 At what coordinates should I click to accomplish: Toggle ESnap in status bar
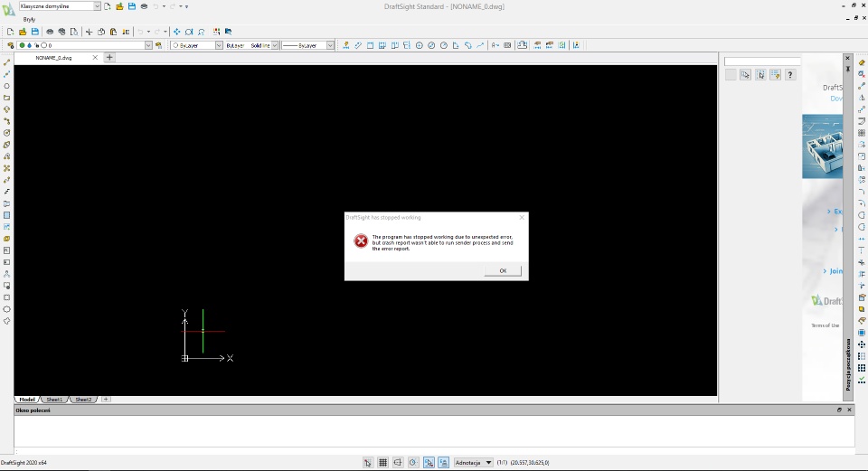coord(429,462)
